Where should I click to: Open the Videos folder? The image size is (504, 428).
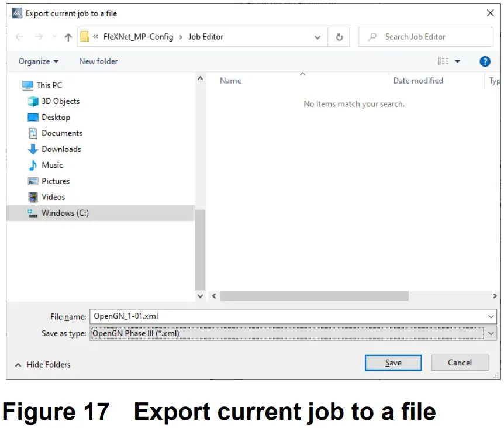[53, 197]
